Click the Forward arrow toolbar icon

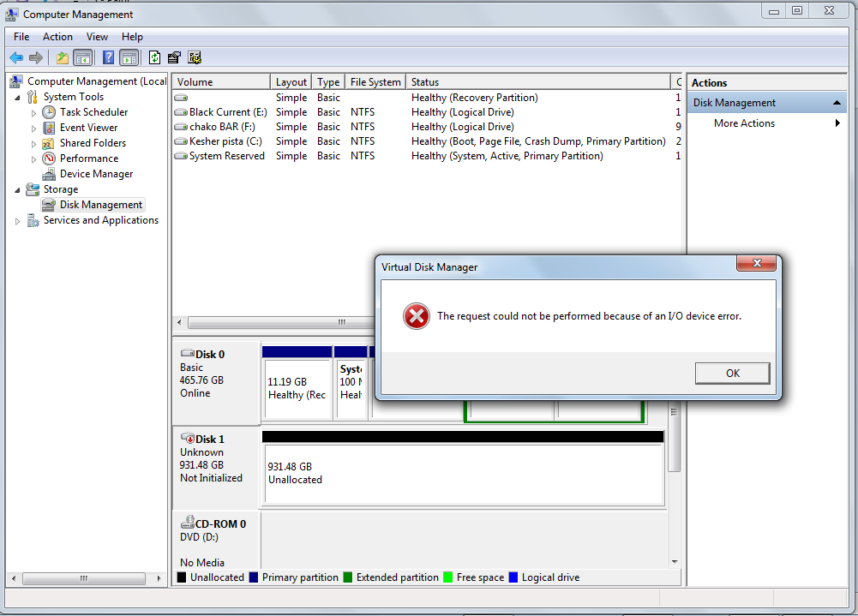click(x=36, y=57)
